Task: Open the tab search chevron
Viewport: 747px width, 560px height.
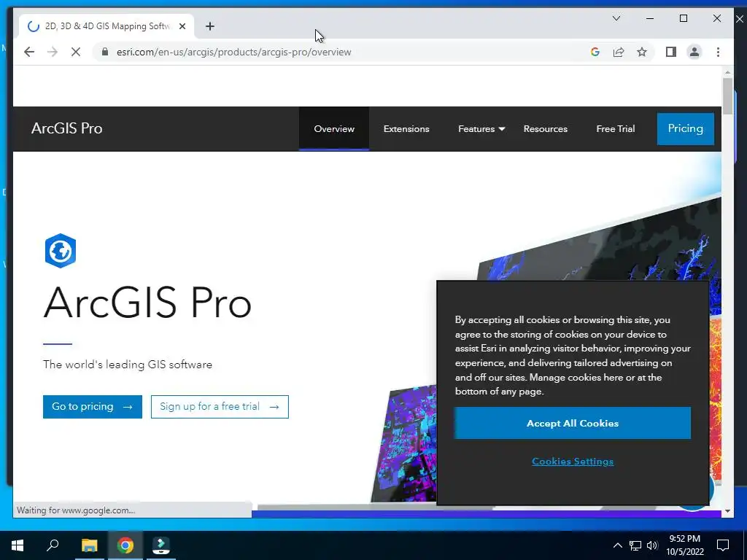Action: (x=616, y=18)
